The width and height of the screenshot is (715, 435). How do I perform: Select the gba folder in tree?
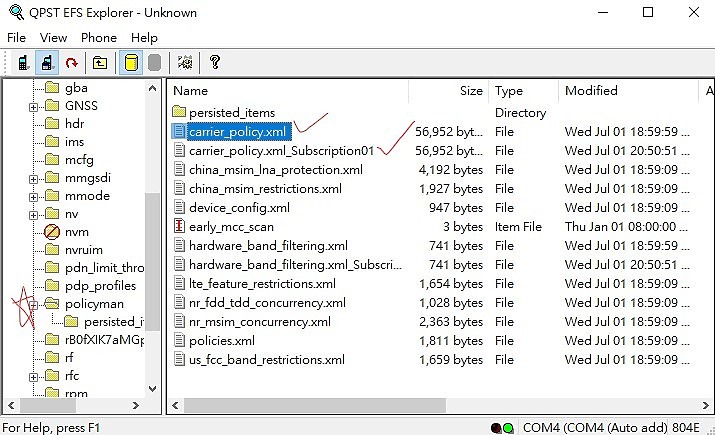click(76, 88)
